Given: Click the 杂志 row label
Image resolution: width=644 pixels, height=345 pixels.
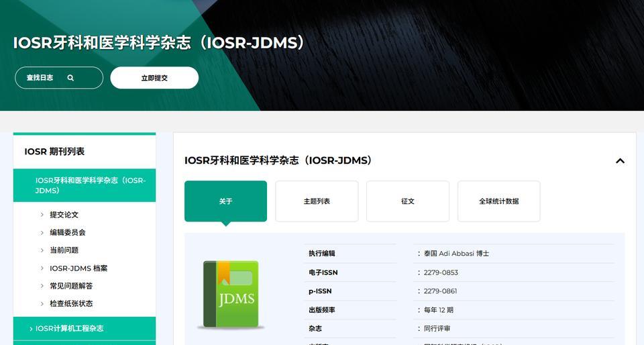Looking at the screenshot, I should [315, 329].
